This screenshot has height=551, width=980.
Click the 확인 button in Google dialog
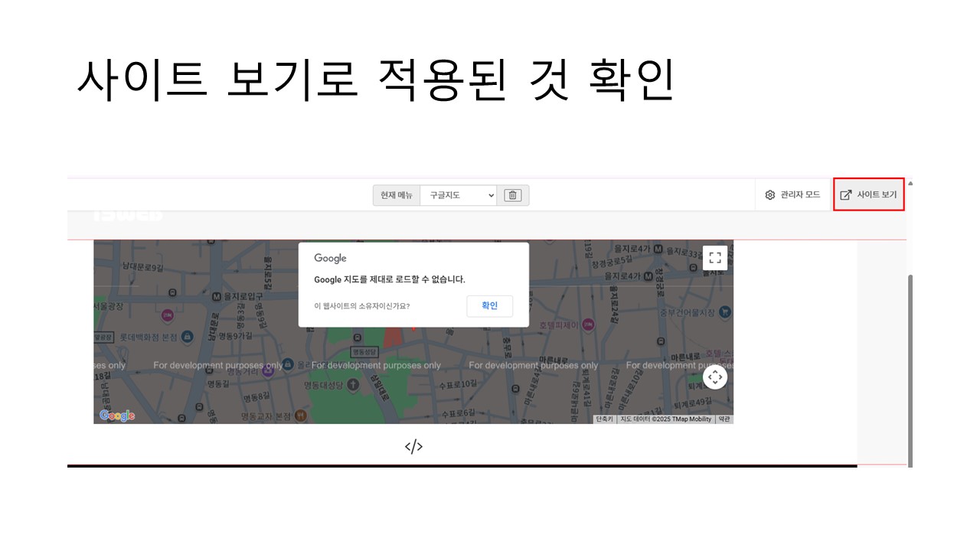coord(490,306)
